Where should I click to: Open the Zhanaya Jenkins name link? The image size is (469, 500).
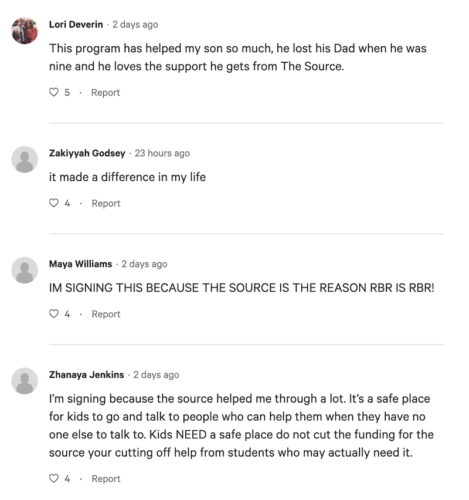click(x=86, y=375)
